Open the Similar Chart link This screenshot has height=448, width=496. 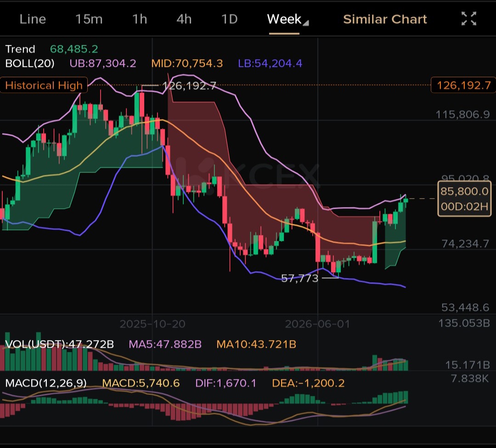(x=385, y=19)
